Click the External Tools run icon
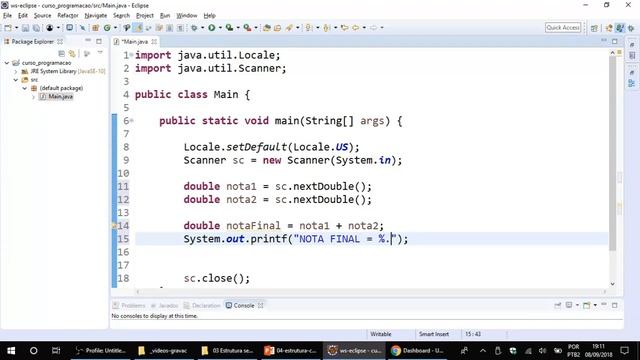The width and height of the screenshot is (640, 360). point(247,28)
